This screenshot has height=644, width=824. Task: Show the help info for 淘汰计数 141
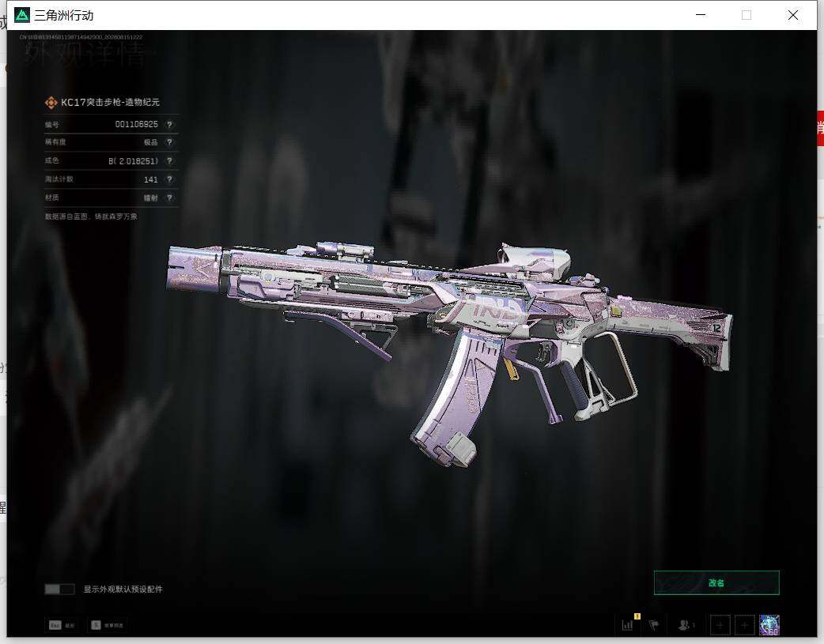click(x=169, y=179)
